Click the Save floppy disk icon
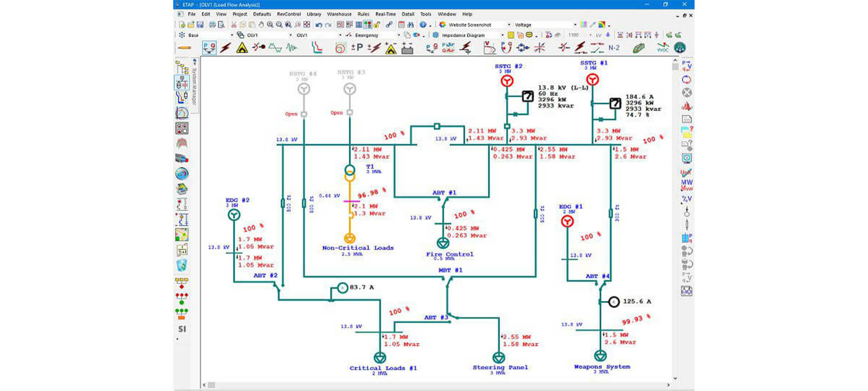Screen dimensions: 868x391 pyautogui.click(x=200, y=25)
